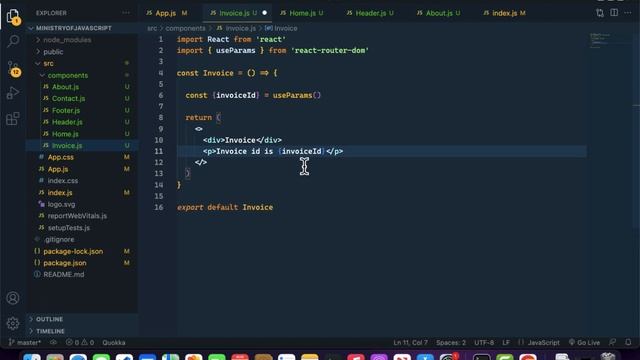The width and height of the screenshot is (640, 360).
Task: Open notifications bell in status bar
Action: (628, 342)
